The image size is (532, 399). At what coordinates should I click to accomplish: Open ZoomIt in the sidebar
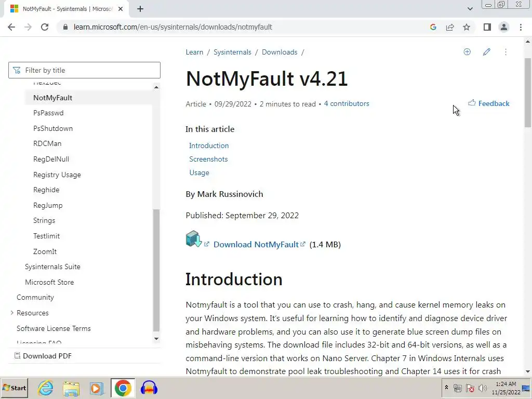[45, 252]
